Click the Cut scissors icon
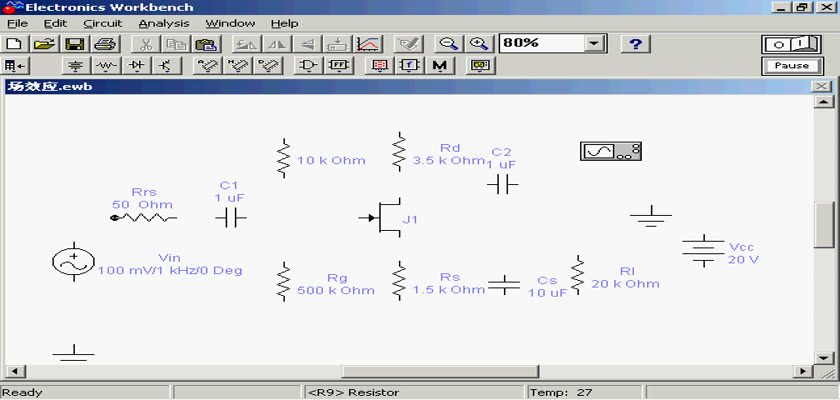The height and width of the screenshot is (400, 840). 145,44
